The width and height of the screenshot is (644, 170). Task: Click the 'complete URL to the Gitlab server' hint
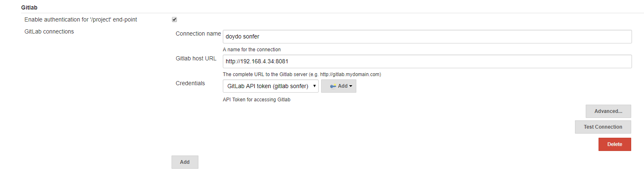(x=302, y=74)
